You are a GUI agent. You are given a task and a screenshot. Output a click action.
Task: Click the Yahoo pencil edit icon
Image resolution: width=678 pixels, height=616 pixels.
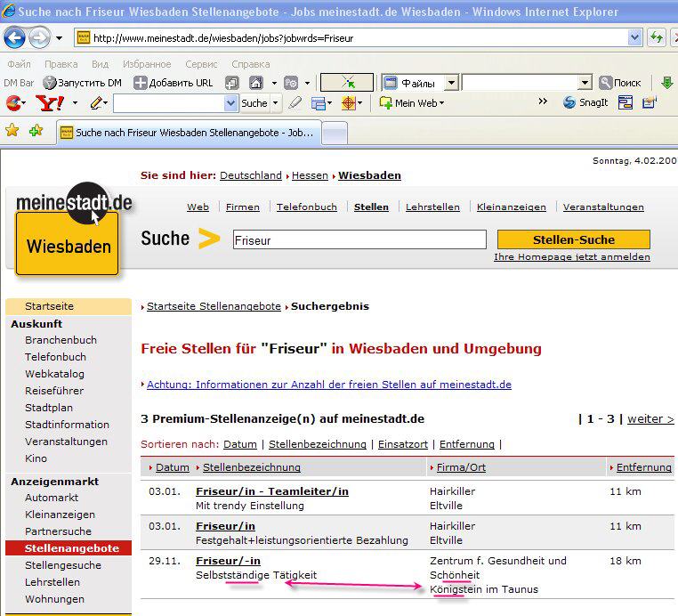click(96, 103)
